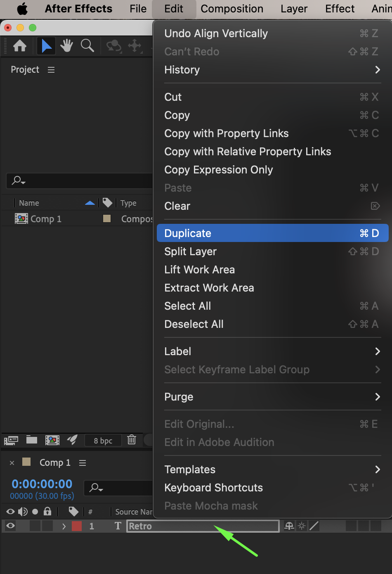Toggle the shy switch for Retro layer

click(289, 526)
